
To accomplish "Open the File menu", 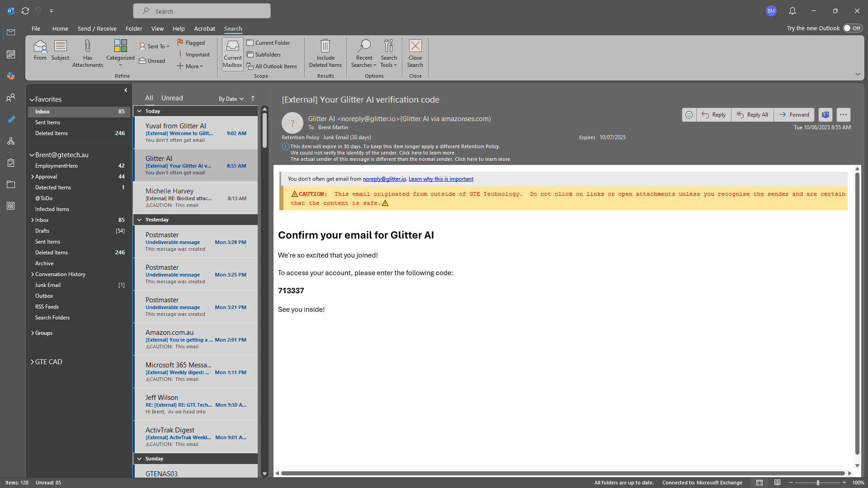I will tap(36, 28).
